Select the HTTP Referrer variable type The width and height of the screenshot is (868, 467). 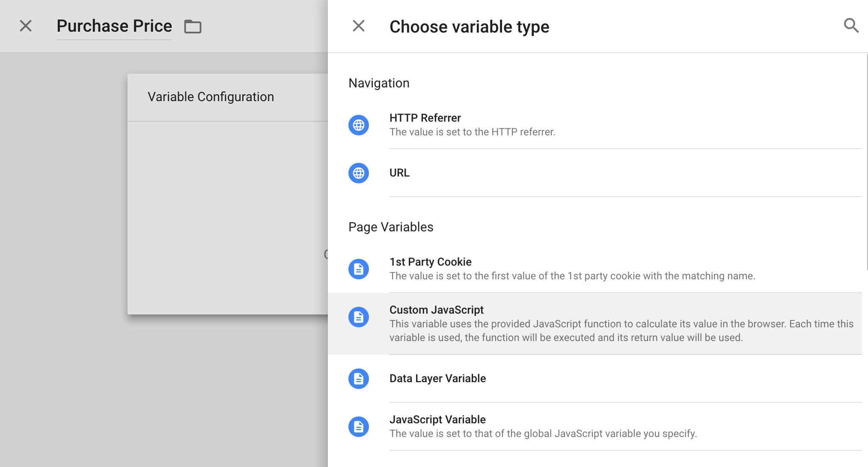(595, 125)
